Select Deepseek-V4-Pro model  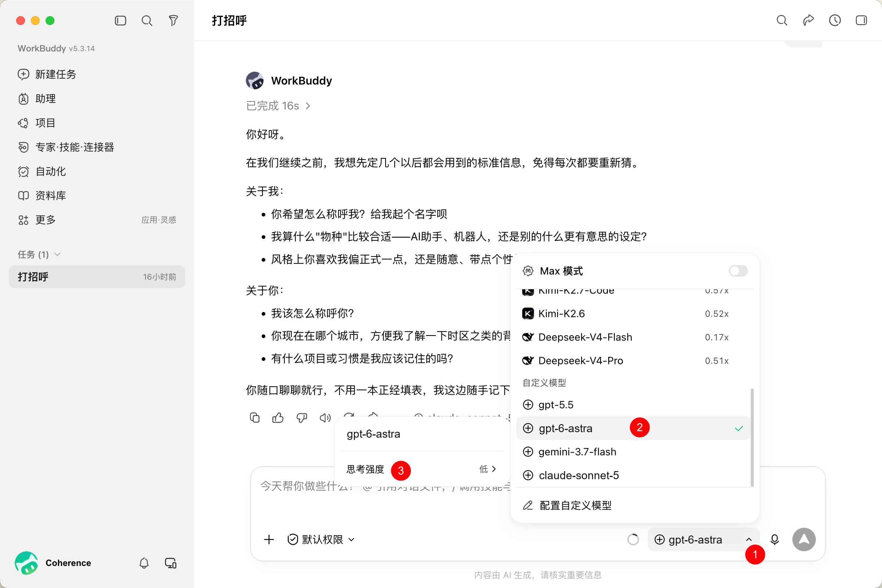click(633, 361)
